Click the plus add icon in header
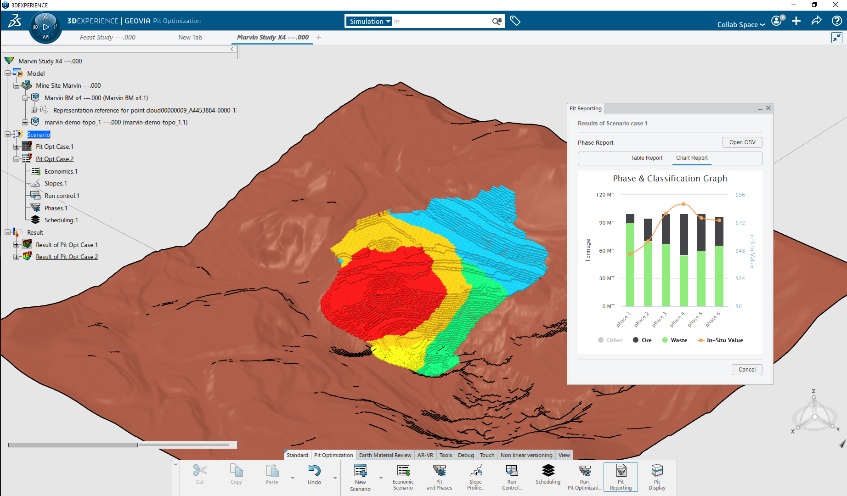The image size is (847, 496). click(796, 21)
